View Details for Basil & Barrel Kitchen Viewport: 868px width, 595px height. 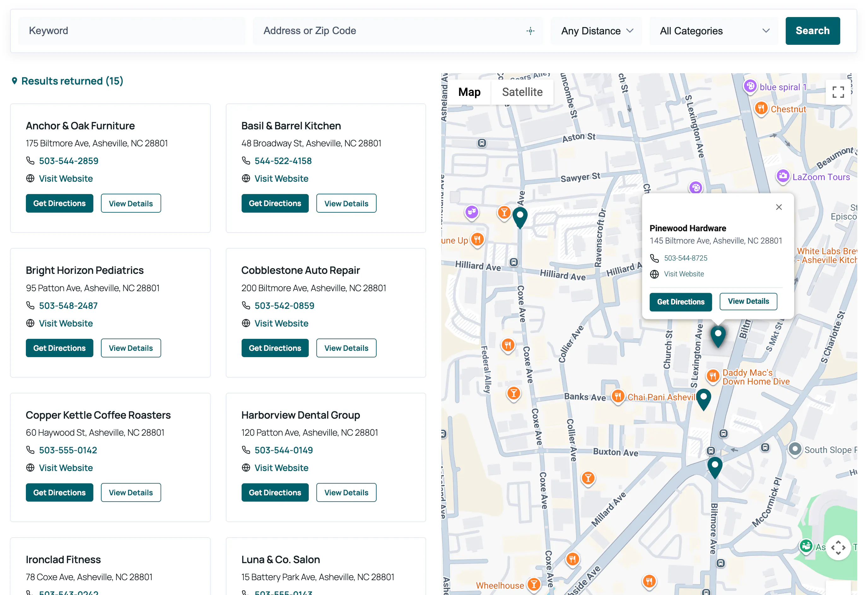346,203
